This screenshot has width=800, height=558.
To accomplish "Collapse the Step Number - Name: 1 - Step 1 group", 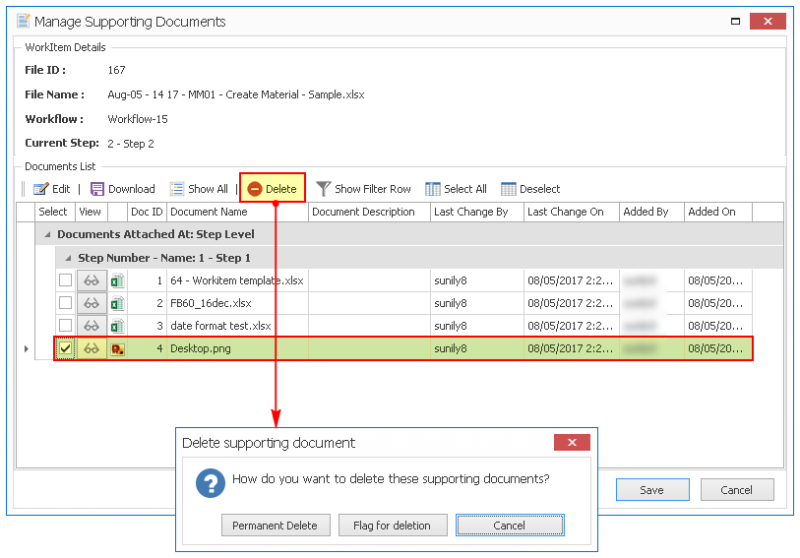I will tap(68, 258).
